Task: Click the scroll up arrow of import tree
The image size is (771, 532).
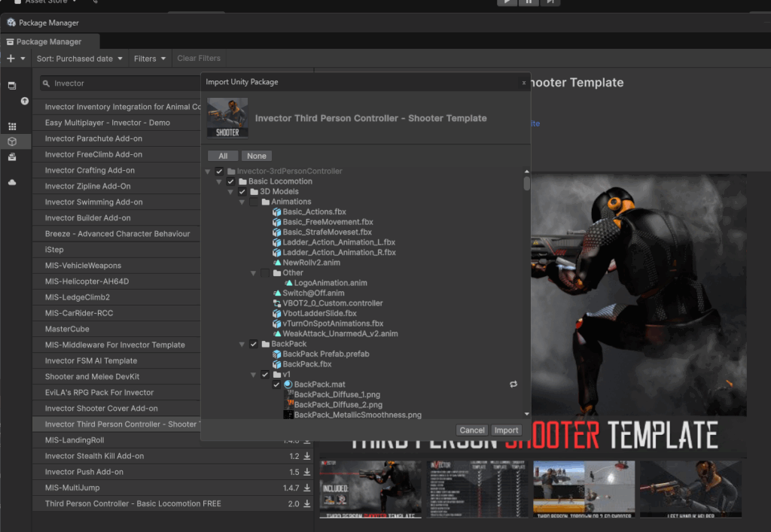Action: 526,172
